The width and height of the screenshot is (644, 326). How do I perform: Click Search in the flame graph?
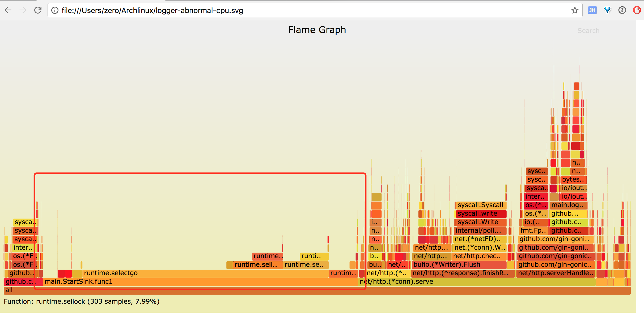pos(588,31)
